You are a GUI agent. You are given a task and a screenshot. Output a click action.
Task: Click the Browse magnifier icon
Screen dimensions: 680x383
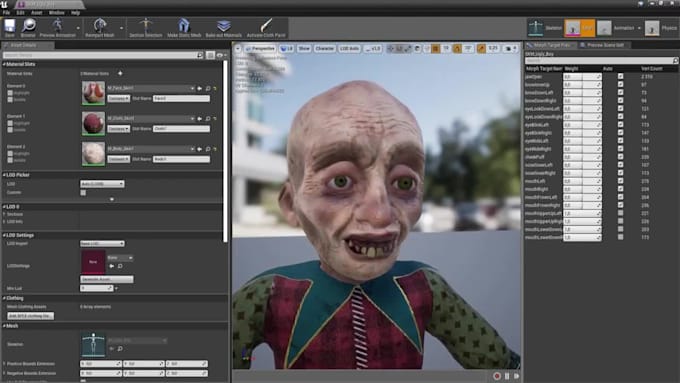click(28, 26)
